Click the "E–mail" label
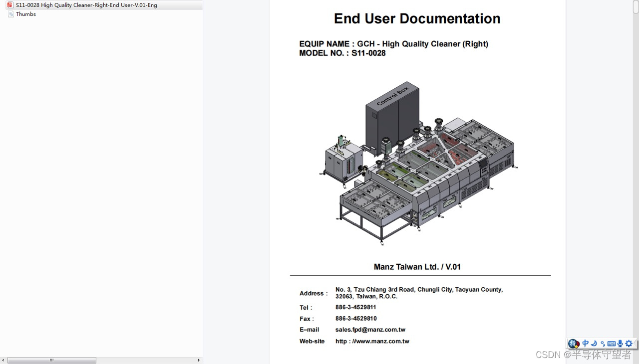 pos(309,330)
